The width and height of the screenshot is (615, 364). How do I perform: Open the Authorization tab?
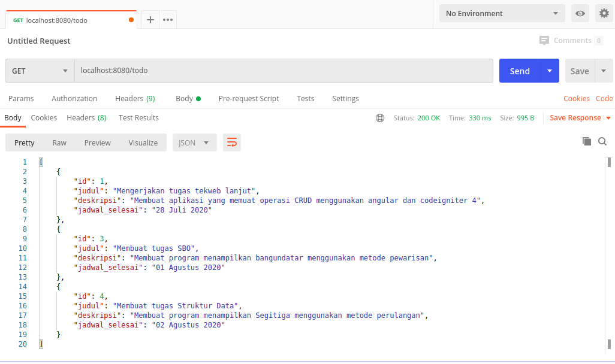(74, 99)
